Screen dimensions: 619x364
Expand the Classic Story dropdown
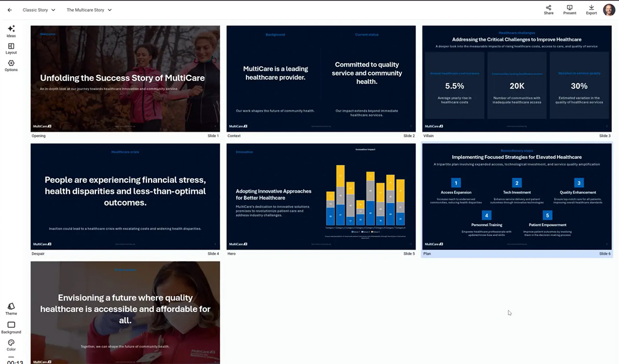click(39, 10)
